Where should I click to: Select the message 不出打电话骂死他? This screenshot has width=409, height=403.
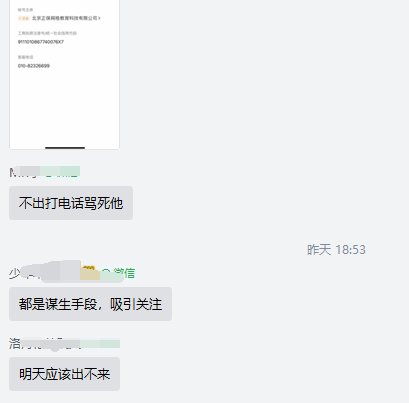point(71,203)
